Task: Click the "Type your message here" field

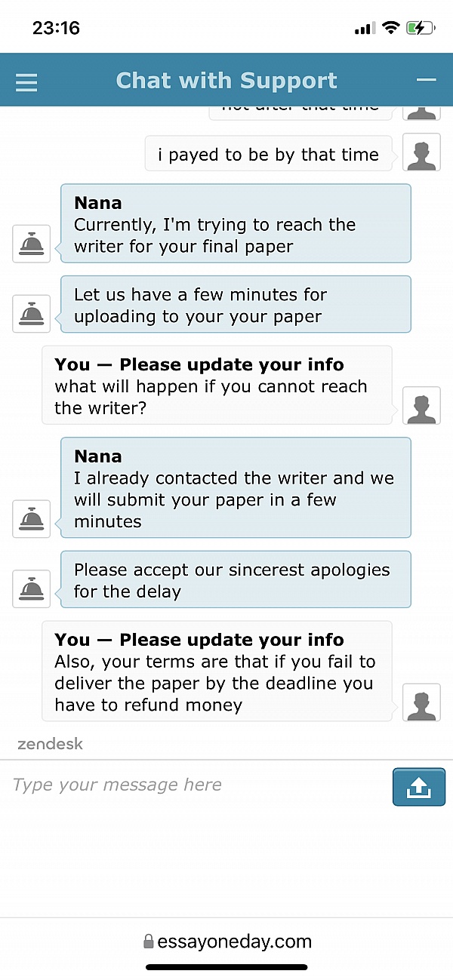Action: 196,785
